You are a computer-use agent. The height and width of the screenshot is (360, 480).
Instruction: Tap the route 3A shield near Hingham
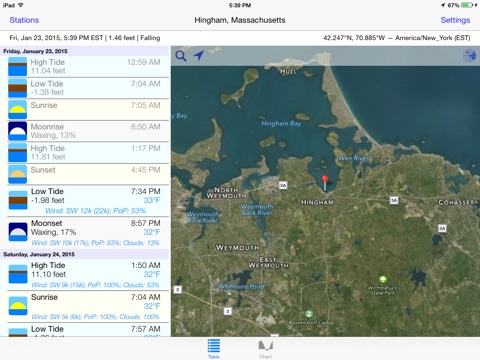click(x=283, y=185)
